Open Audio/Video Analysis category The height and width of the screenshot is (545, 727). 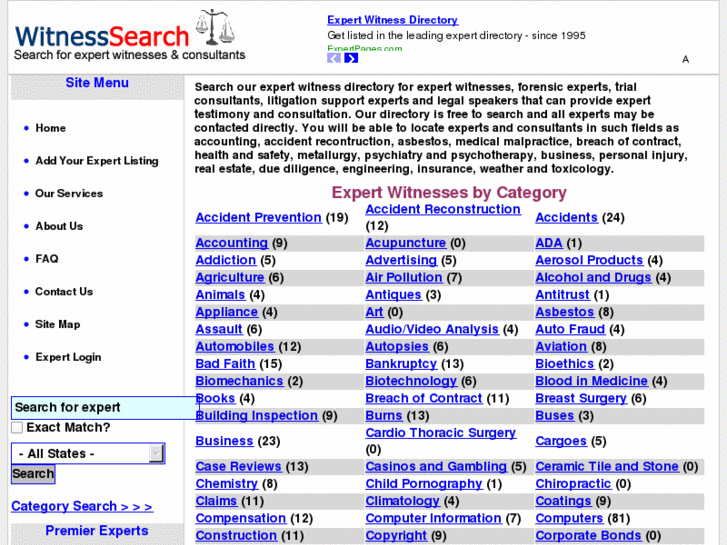(x=432, y=329)
